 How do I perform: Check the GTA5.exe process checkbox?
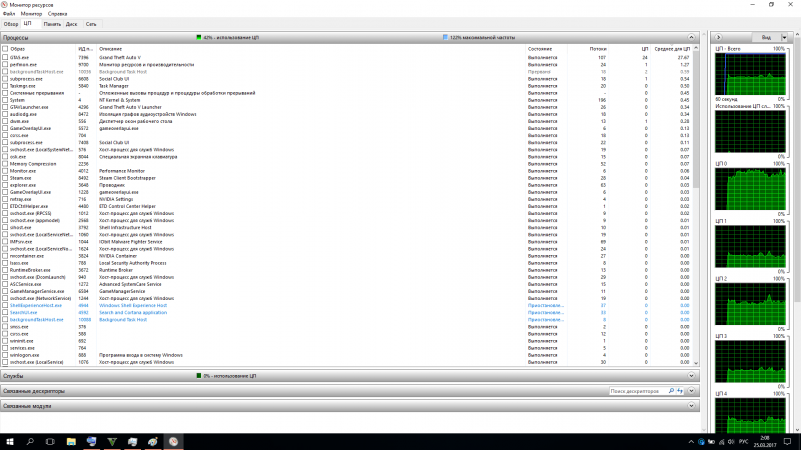point(5,58)
